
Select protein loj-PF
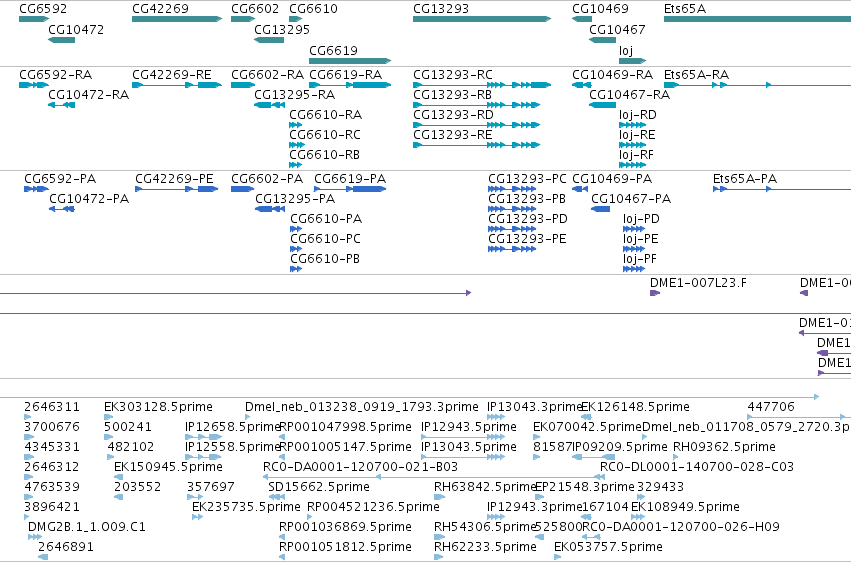click(x=640, y=259)
